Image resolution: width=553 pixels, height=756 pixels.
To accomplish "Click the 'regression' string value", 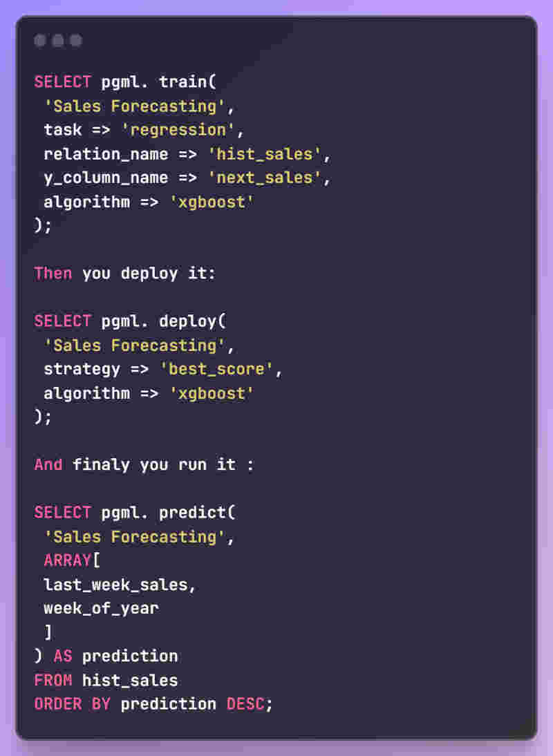I will click(178, 130).
